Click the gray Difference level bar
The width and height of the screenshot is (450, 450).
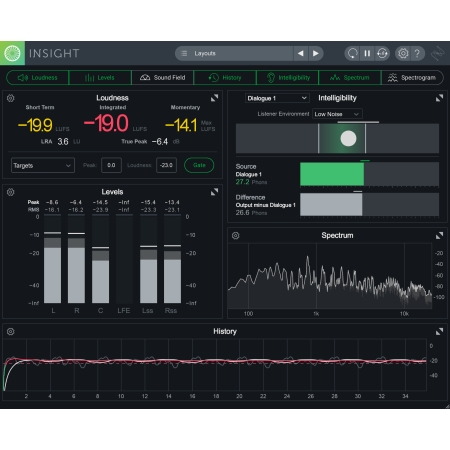(331, 204)
